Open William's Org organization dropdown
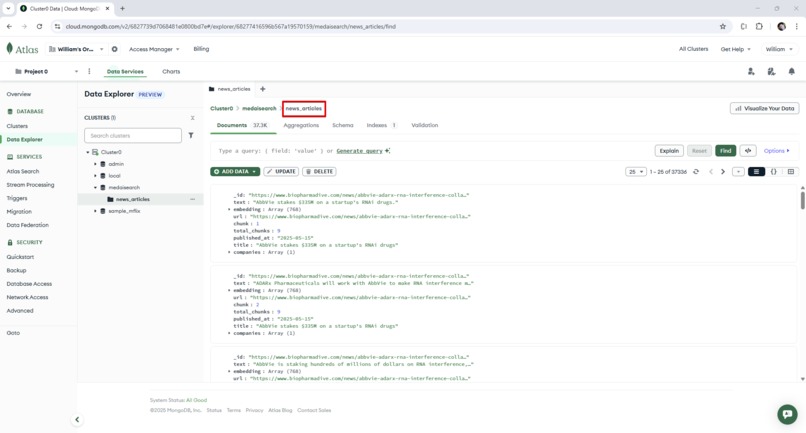Image resolution: width=806 pixels, height=433 pixels. pyautogui.click(x=76, y=49)
